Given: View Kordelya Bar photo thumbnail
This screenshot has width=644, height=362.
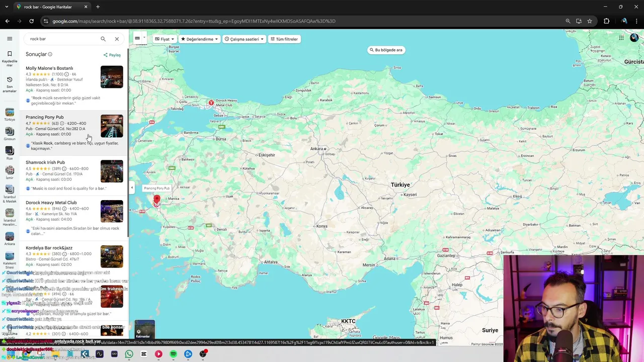Looking at the screenshot, I should (x=112, y=257).
